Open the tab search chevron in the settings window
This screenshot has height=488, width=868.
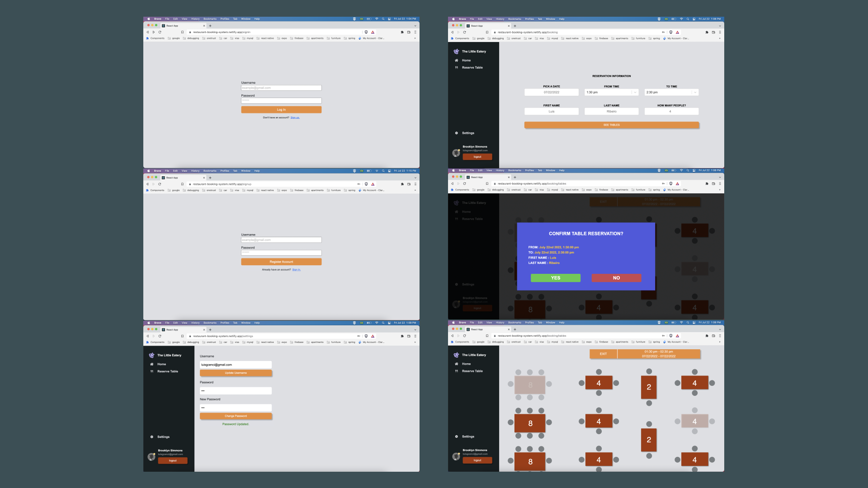point(415,330)
